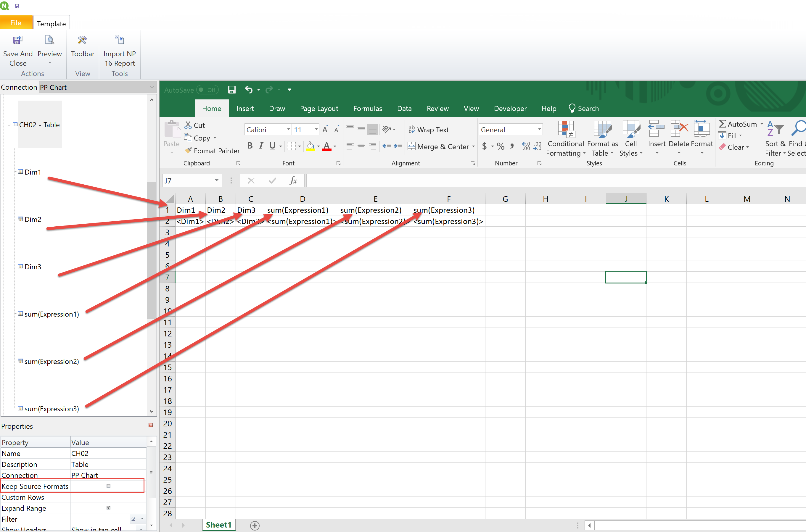Viewport: 806px width, 532px height.
Task: Collapse the CH02 - Table tree node
Action: (9, 124)
